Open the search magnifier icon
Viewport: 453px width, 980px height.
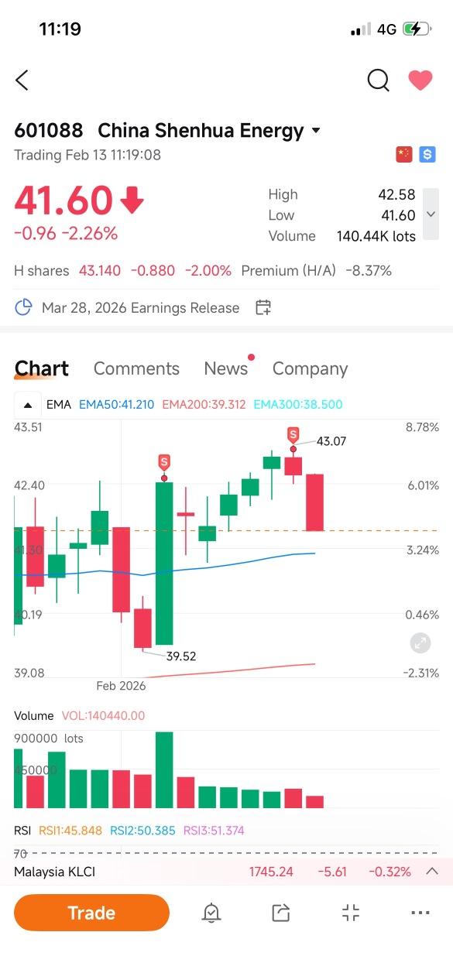tap(378, 80)
